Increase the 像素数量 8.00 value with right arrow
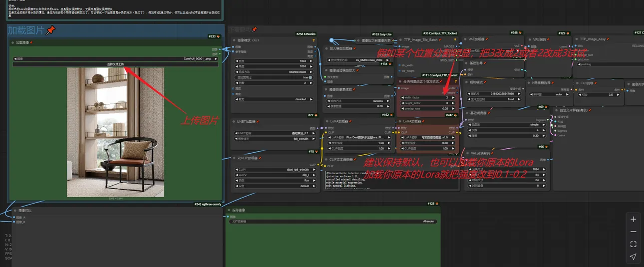Viewport: 644px width, 267px height. pos(388,106)
